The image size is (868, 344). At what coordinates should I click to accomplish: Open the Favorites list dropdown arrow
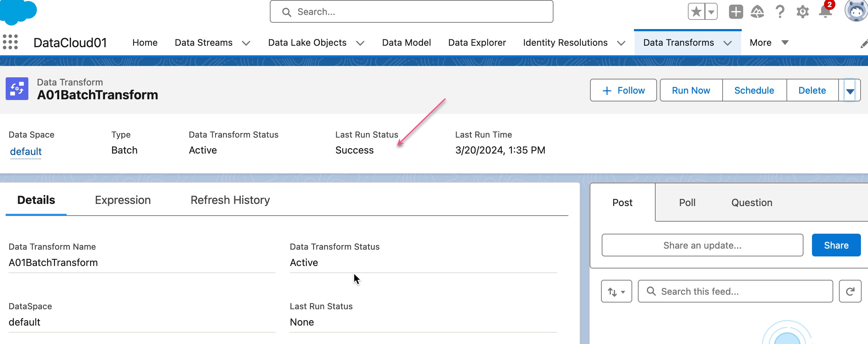click(711, 12)
